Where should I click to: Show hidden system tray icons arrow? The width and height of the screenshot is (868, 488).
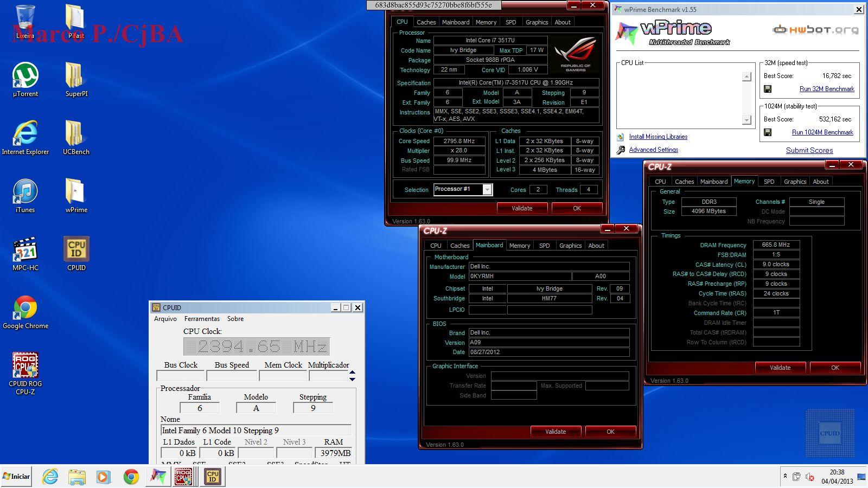[785, 476]
